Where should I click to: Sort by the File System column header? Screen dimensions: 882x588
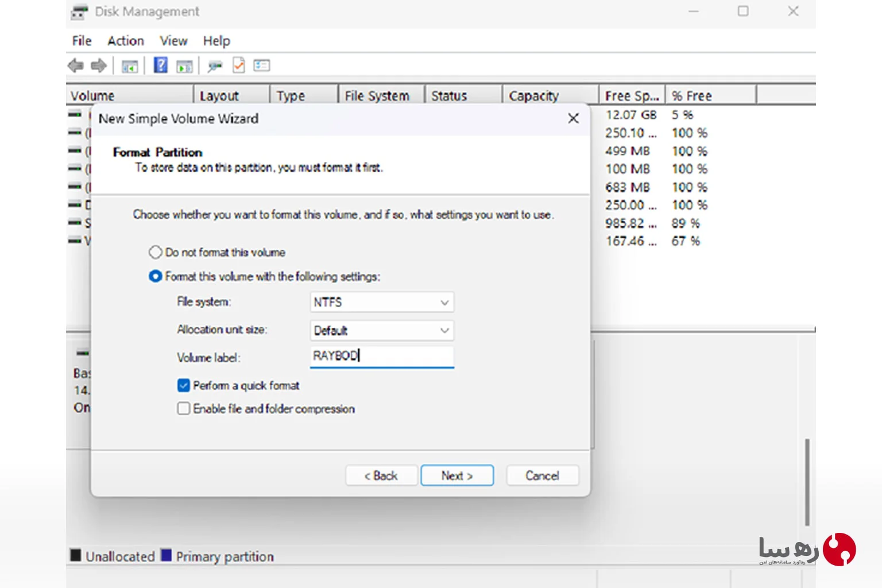382,95
